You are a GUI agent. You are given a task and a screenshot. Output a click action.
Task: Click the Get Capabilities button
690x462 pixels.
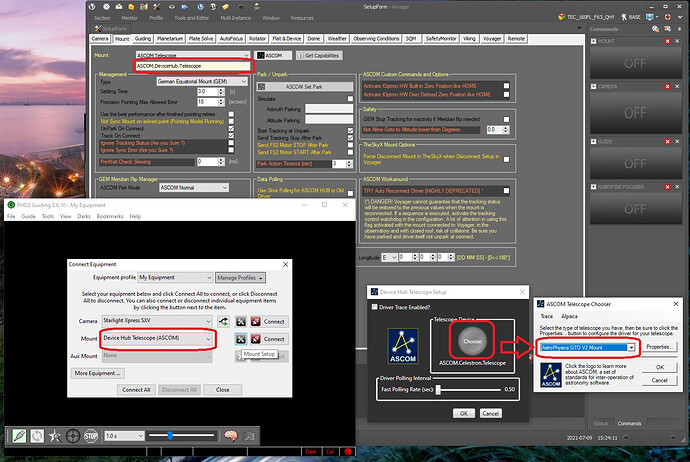click(x=319, y=55)
